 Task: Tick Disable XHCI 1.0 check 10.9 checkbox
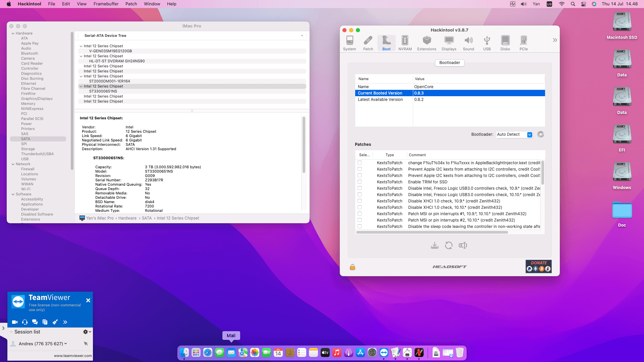360,201
